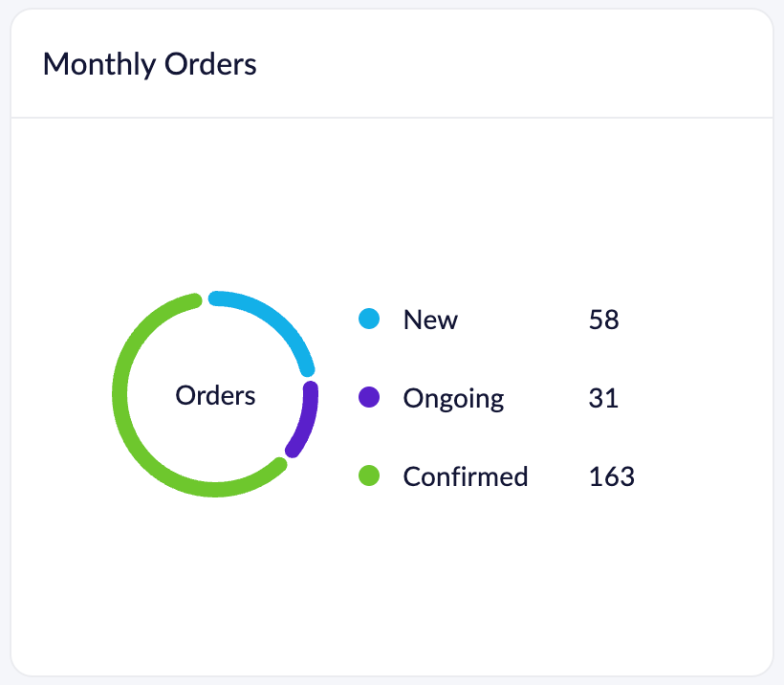Image resolution: width=784 pixels, height=685 pixels.
Task: Click the blue New legend dot
Action: (x=369, y=320)
